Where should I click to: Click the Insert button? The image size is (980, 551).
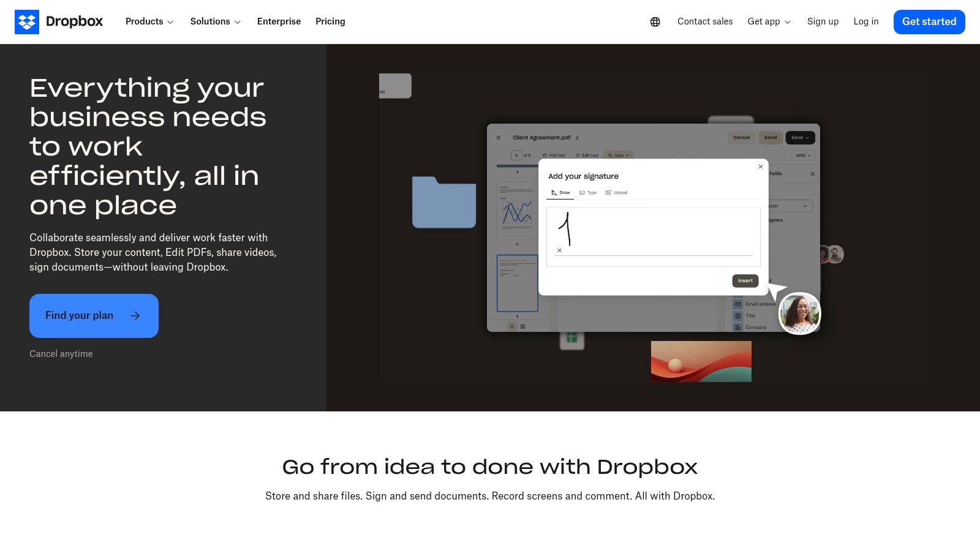745,281
